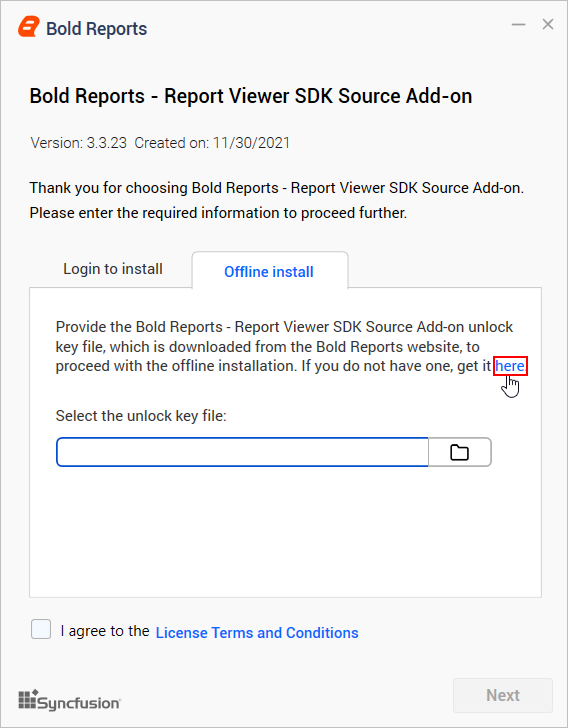568x728 pixels.
Task: Tick the license agreement checkbox
Action: (41, 629)
